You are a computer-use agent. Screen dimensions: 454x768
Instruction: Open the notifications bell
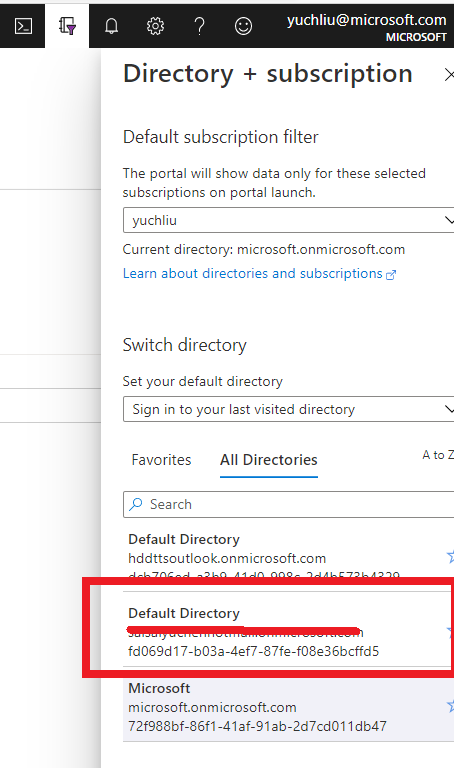click(x=112, y=26)
